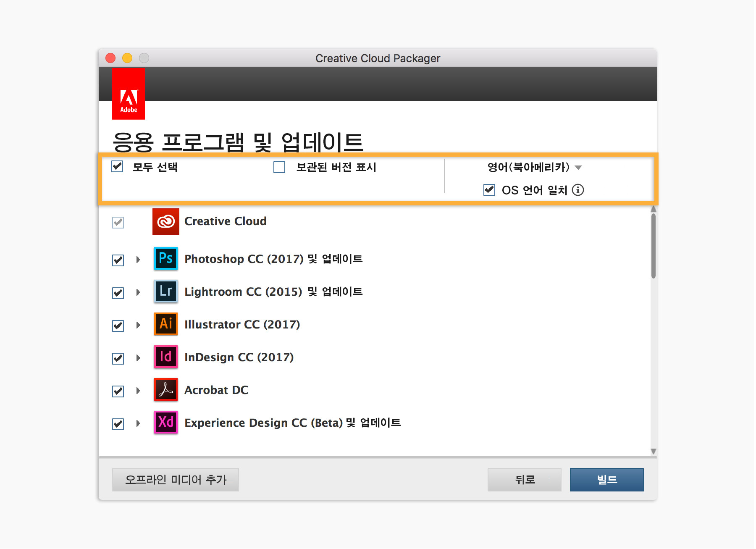
Task: Open the OS 언어 일치 info icon
Action: click(578, 190)
